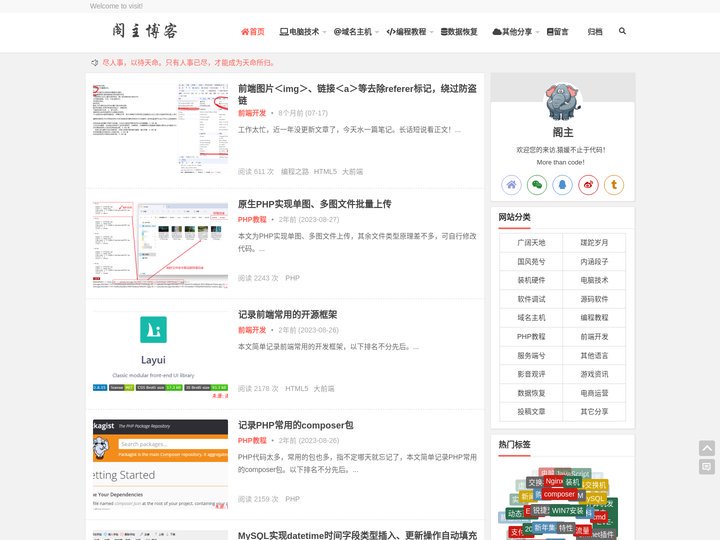Select 影音观评 category
Viewport: 720px width, 540px height.
tap(531, 374)
